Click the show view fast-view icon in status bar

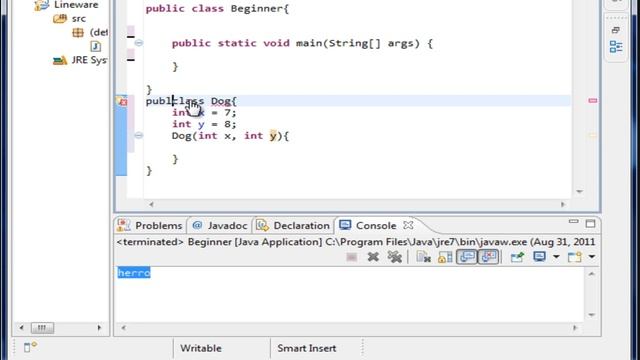[x=30, y=347]
